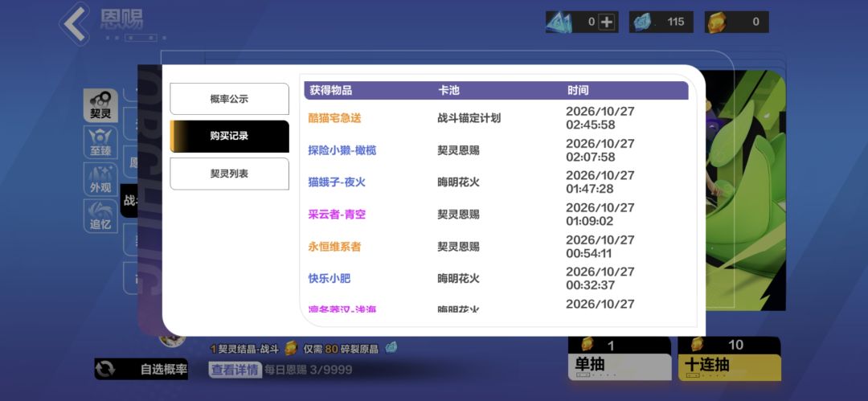Click 契灵恩赐 in the 探险小獭-橄榄 row
This screenshot has height=401, width=868.
point(458,150)
